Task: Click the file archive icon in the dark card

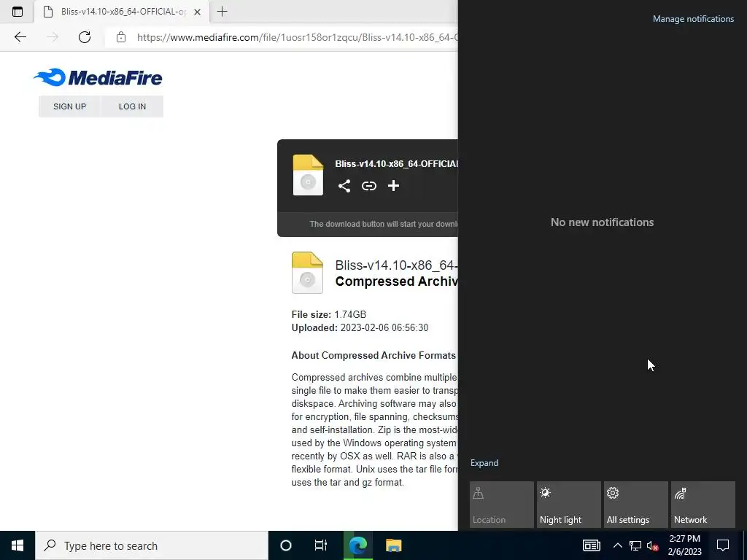Action: tap(308, 175)
